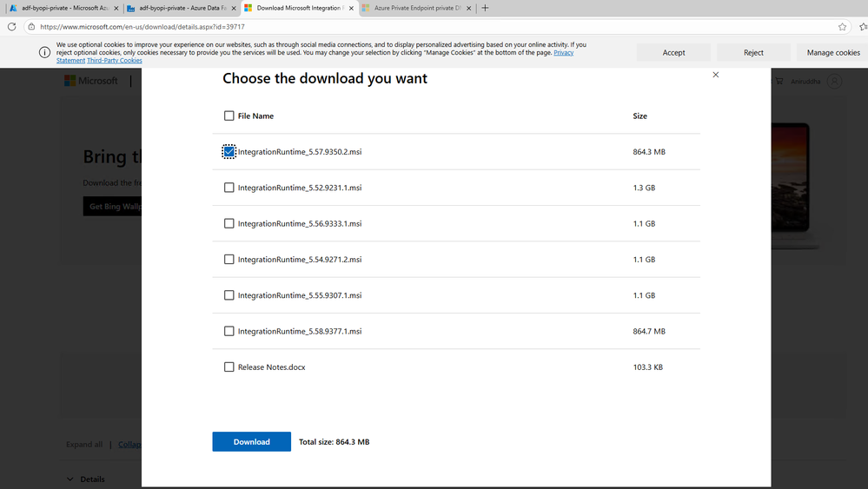The image size is (868, 489).
Task: Reject optional cookies
Action: click(753, 53)
